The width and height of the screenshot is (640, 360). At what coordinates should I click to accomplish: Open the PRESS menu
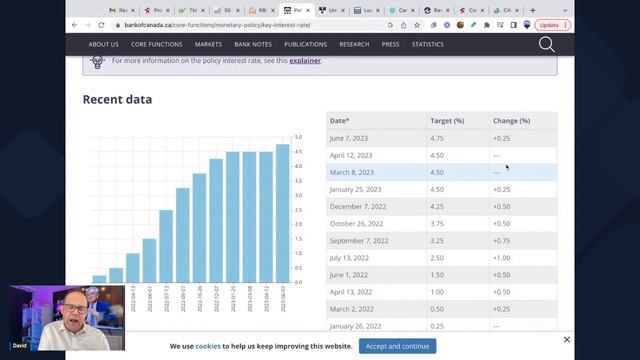[x=390, y=44]
